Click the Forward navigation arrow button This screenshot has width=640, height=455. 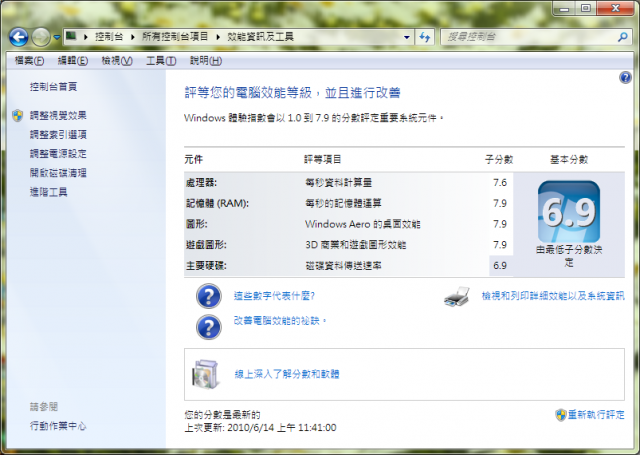pos(41,37)
